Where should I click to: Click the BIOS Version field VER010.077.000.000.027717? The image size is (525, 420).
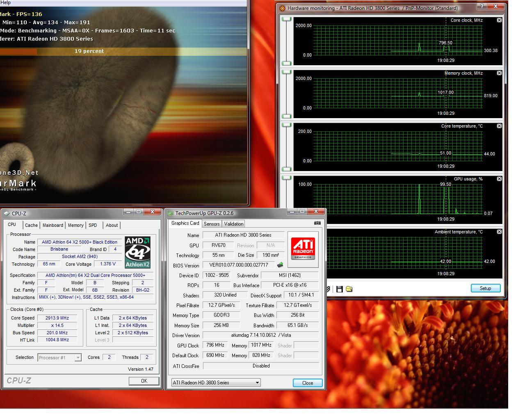click(x=239, y=265)
